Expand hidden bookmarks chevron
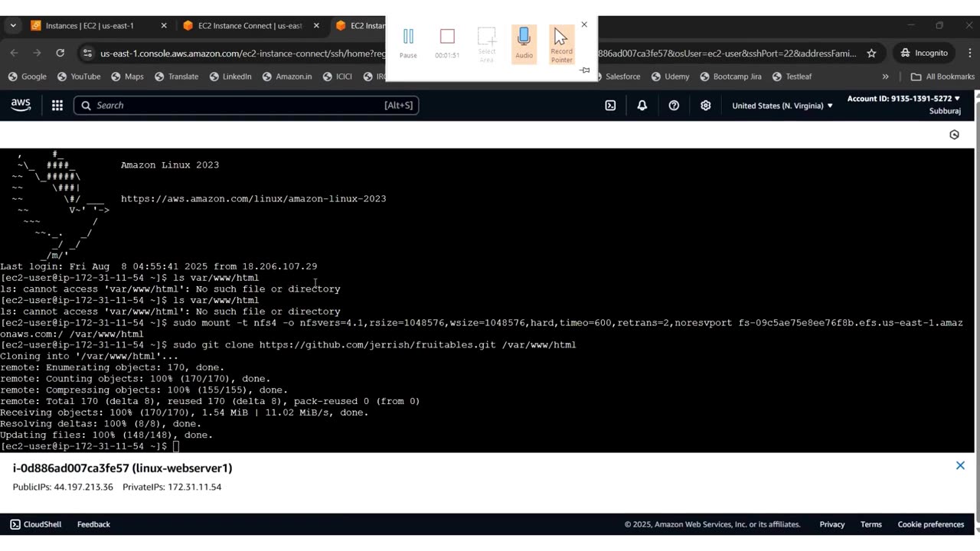The height and width of the screenshot is (551, 980). point(885,77)
